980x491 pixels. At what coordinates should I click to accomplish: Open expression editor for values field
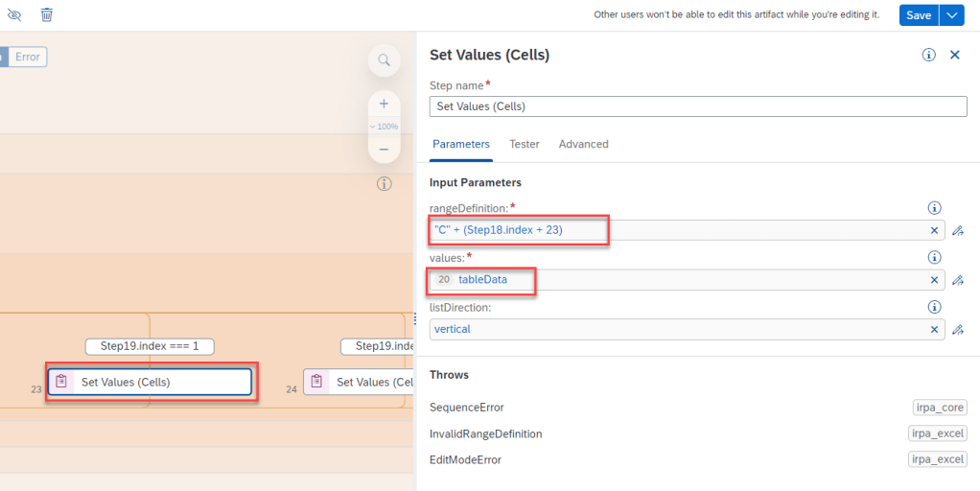pos(957,280)
